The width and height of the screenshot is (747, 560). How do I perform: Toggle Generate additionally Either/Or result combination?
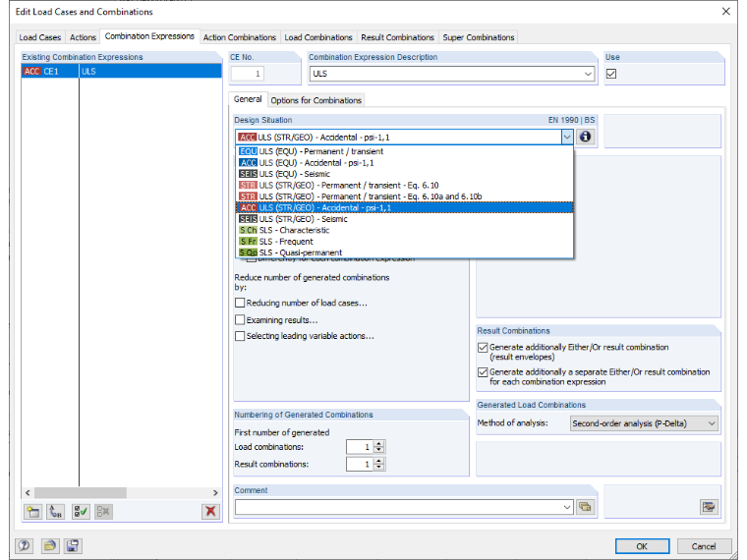pyautogui.click(x=483, y=348)
